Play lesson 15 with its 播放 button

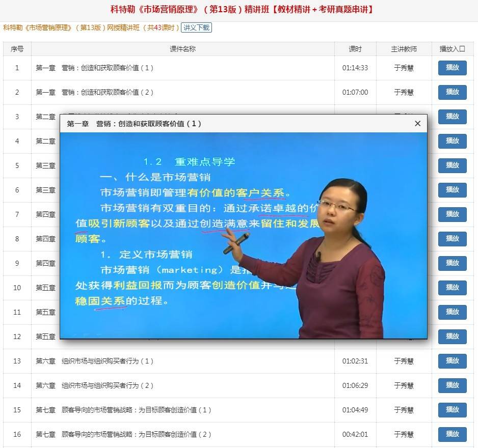coord(452,410)
